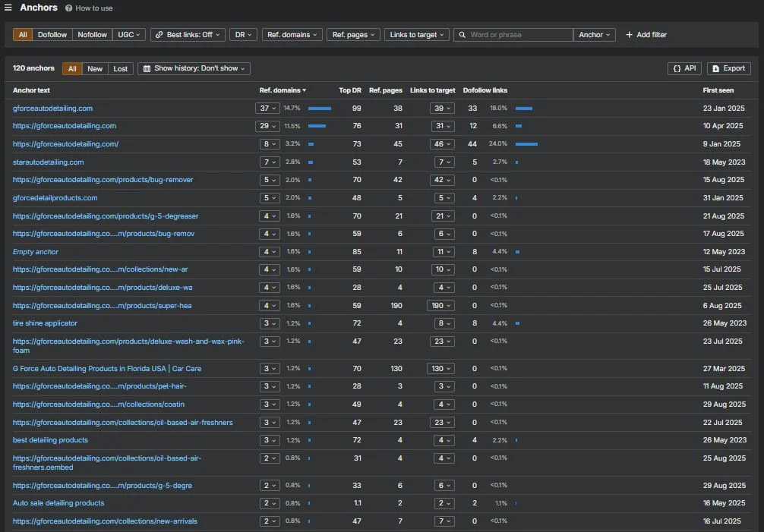Switch anchors list to Lost
The width and height of the screenshot is (764, 532).
point(120,68)
